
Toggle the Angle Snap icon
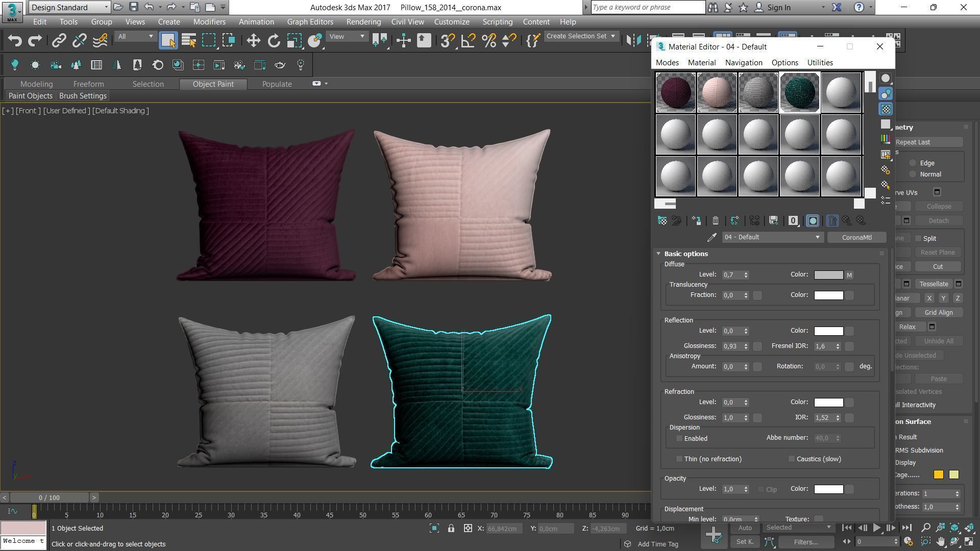tap(468, 40)
